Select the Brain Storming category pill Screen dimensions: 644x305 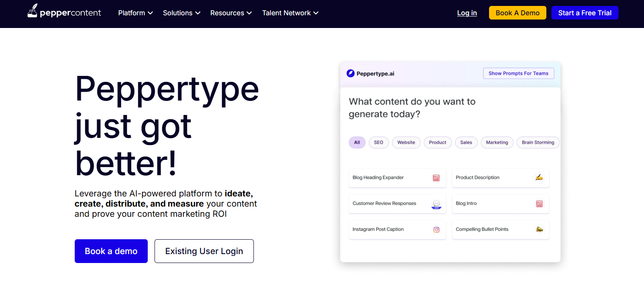click(538, 143)
